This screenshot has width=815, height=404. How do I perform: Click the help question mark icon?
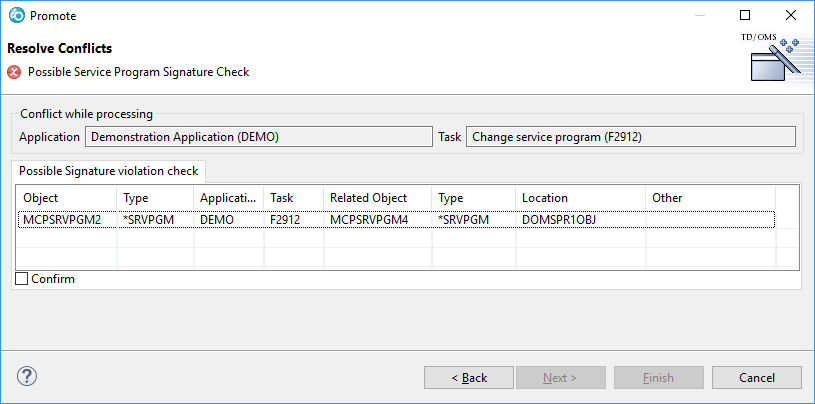28,377
